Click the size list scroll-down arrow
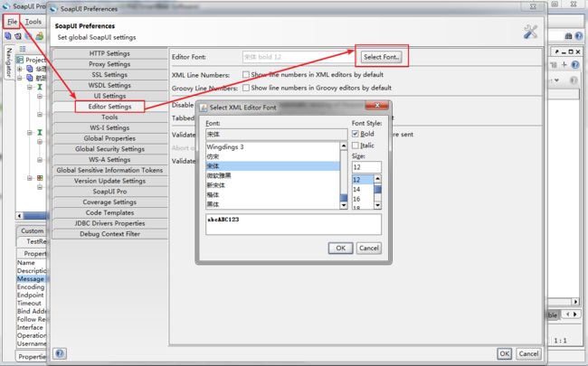Viewport: 588px width, 366px height. click(x=377, y=205)
